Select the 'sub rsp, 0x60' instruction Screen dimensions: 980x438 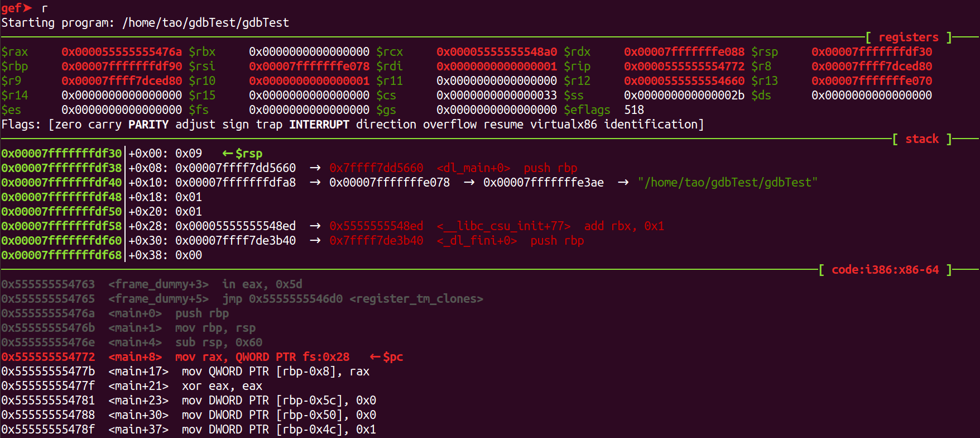tap(219, 342)
